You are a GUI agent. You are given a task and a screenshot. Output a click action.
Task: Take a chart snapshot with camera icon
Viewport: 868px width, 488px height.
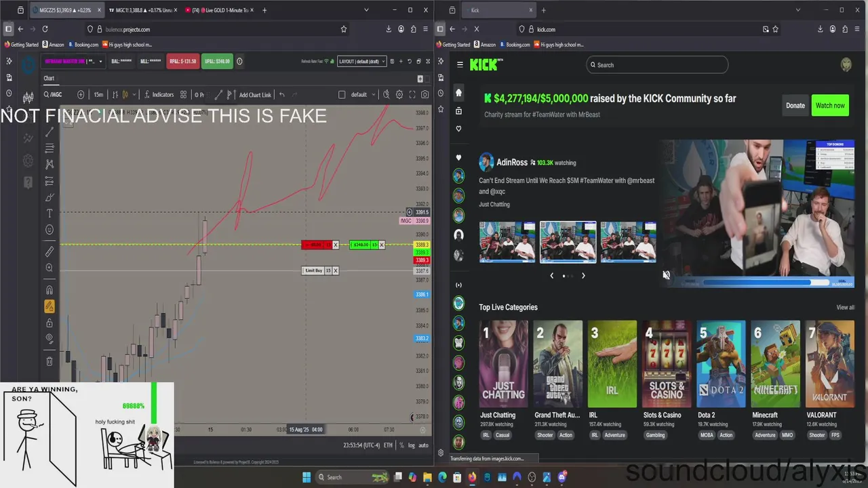[x=425, y=95]
